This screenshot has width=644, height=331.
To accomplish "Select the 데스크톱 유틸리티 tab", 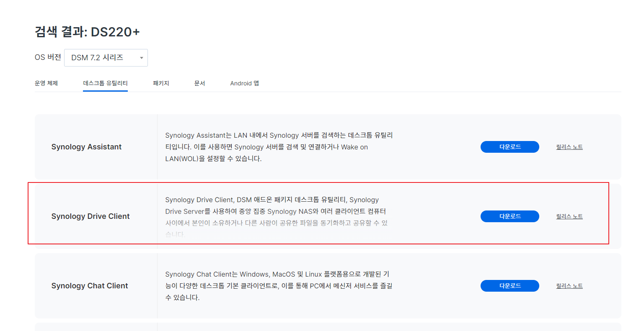I will tap(105, 83).
